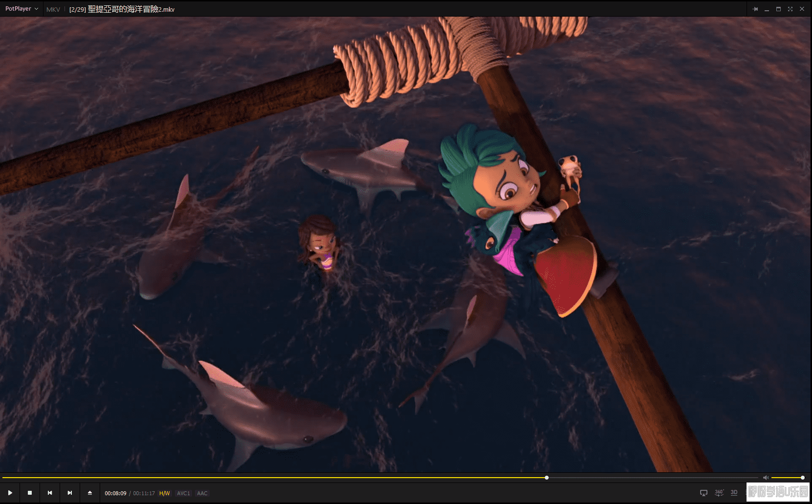Seek to the start of the timeline

click(3, 478)
